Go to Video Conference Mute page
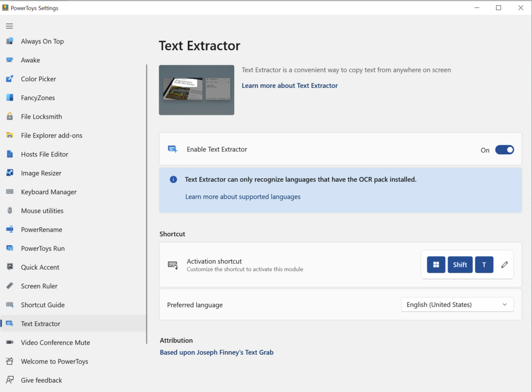The height and width of the screenshot is (392, 532). (x=55, y=343)
